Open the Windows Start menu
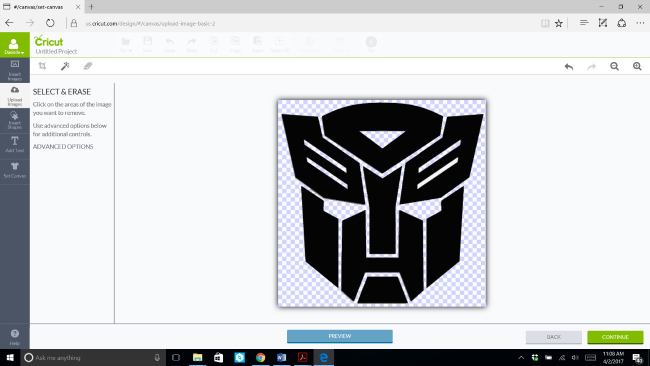Screen dimensions: 650x366 coord(10,357)
